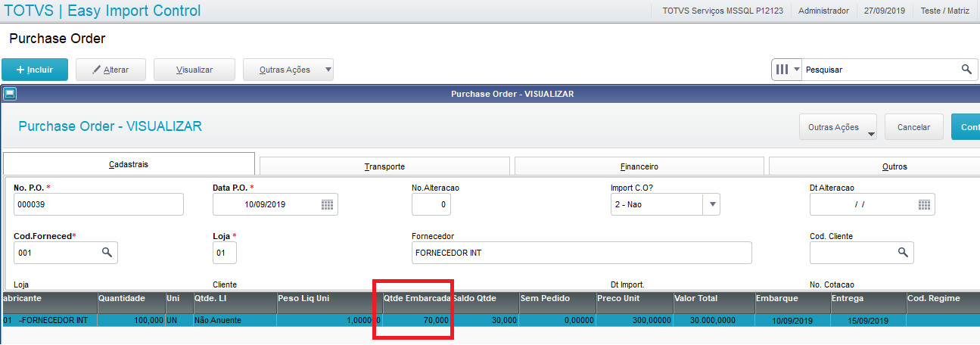Image resolution: width=980 pixels, height=345 pixels.
Task: Expand Outras Ações inside the VISUALIZAR dialog
Action: pyautogui.click(x=838, y=127)
